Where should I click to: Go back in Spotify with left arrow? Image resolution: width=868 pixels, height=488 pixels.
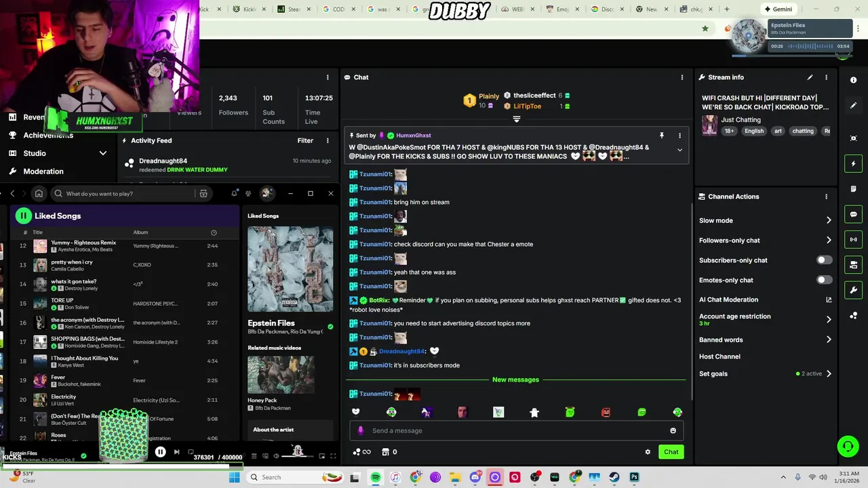(x=12, y=194)
